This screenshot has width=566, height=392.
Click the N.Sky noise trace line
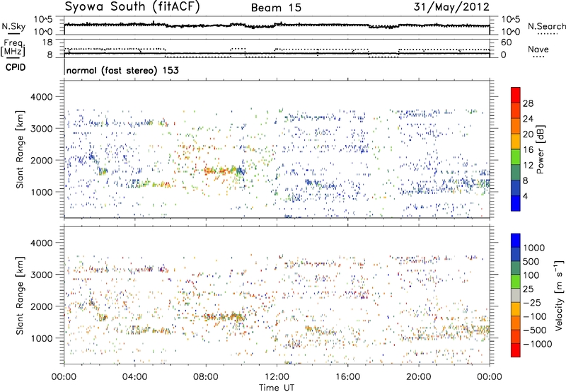(277, 25)
